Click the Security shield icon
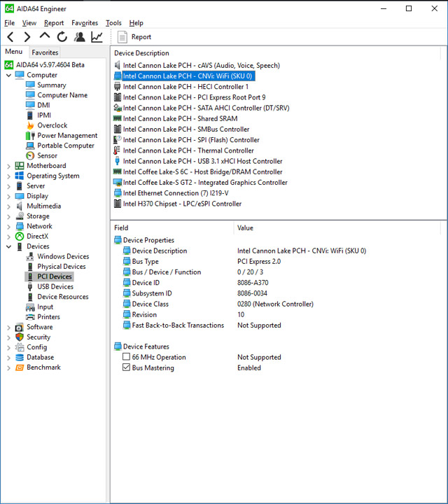This screenshot has width=448, height=504. click(20, 337)
